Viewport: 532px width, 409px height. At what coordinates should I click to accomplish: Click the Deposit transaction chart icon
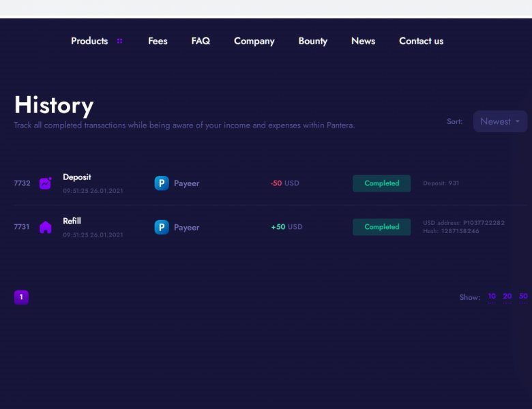click(46, 183)
